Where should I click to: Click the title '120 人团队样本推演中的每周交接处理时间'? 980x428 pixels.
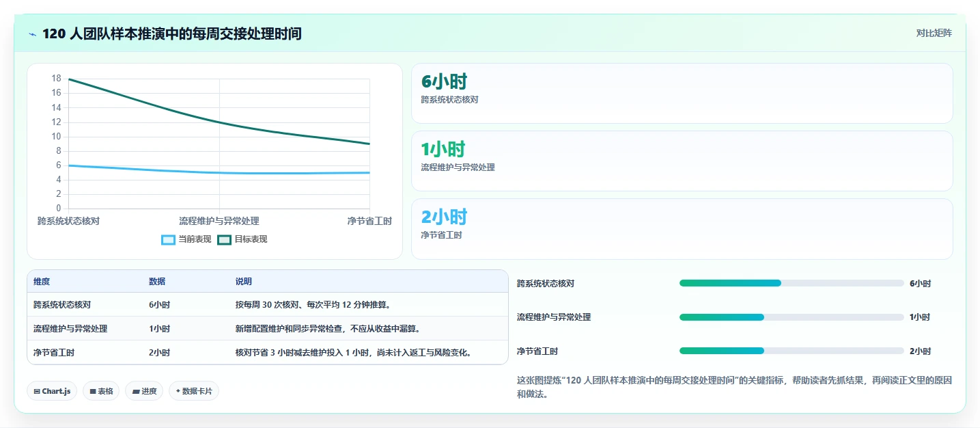click(171, 34)
